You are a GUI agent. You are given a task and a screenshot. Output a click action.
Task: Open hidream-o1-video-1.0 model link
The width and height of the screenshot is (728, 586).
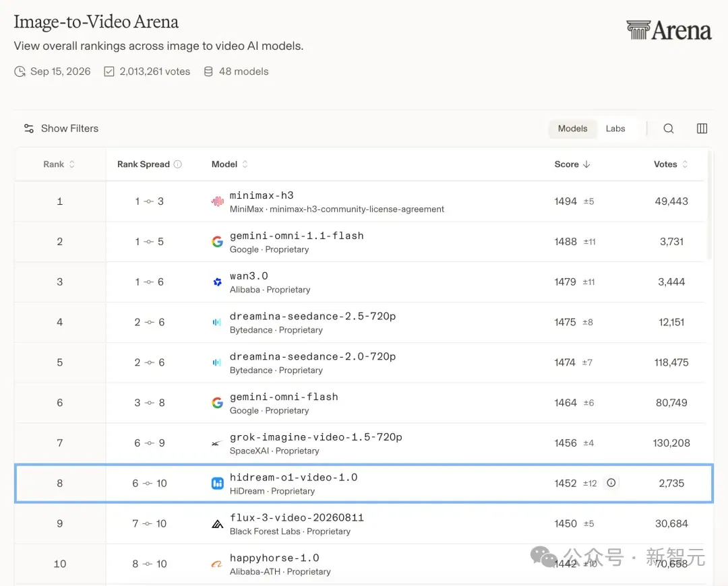pyautogui.click(x=293, y=478)
